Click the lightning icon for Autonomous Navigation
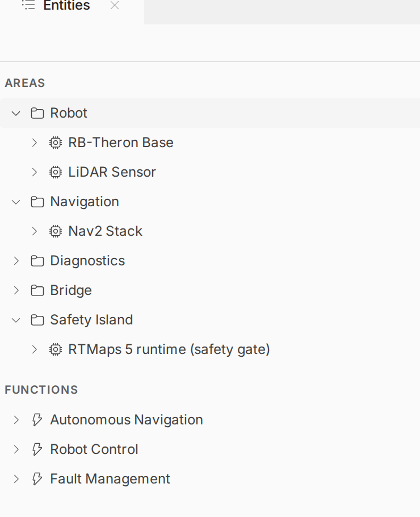This screenshot has width=420, height=517. [37, 420]
